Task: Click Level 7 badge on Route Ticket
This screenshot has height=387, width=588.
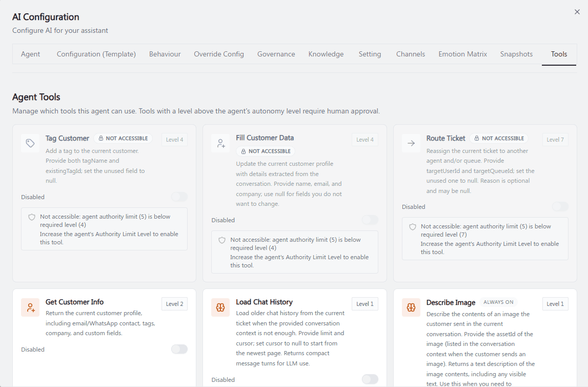Action: 555,140
